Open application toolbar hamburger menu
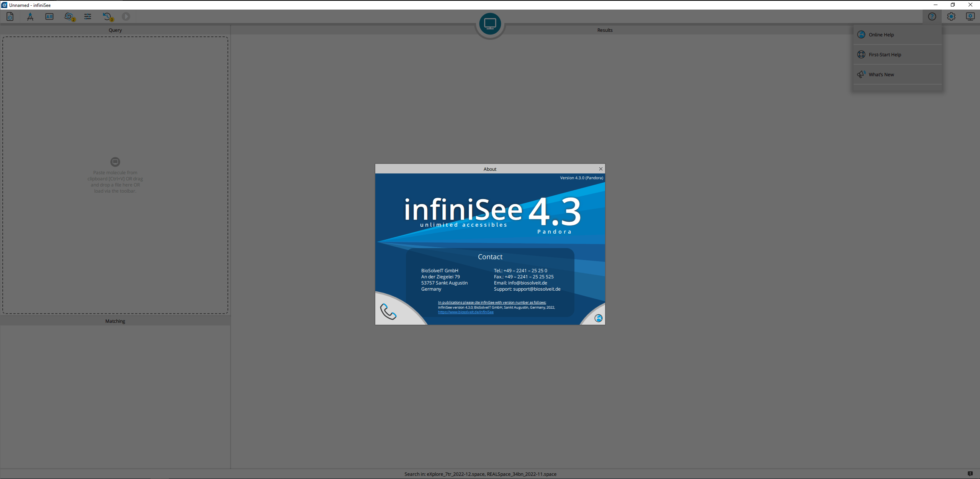 pos(87,16)
